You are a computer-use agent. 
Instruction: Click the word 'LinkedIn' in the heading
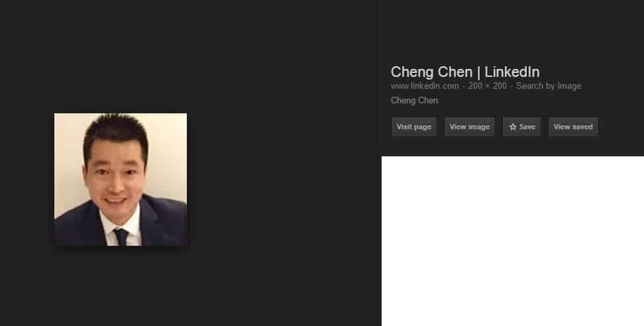pos(511,72)
